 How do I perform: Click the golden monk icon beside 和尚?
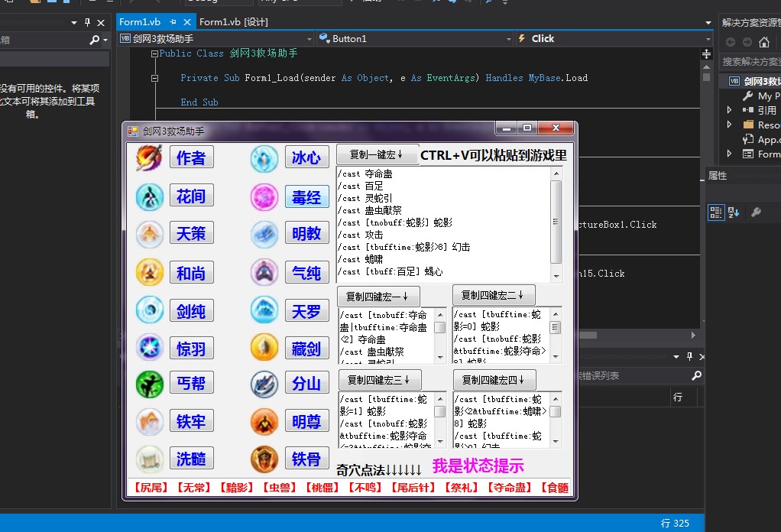click(x=149, y=272)
